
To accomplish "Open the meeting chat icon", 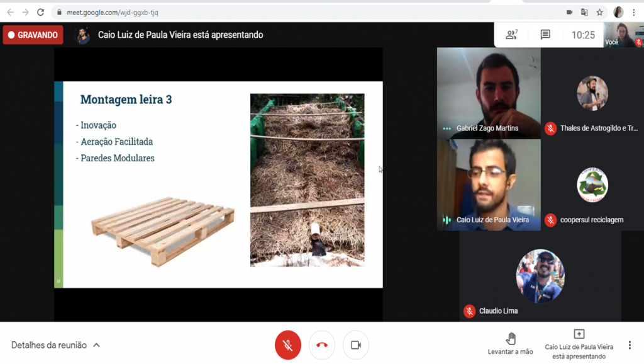I will pyautogui.click(x=545, y=35).
